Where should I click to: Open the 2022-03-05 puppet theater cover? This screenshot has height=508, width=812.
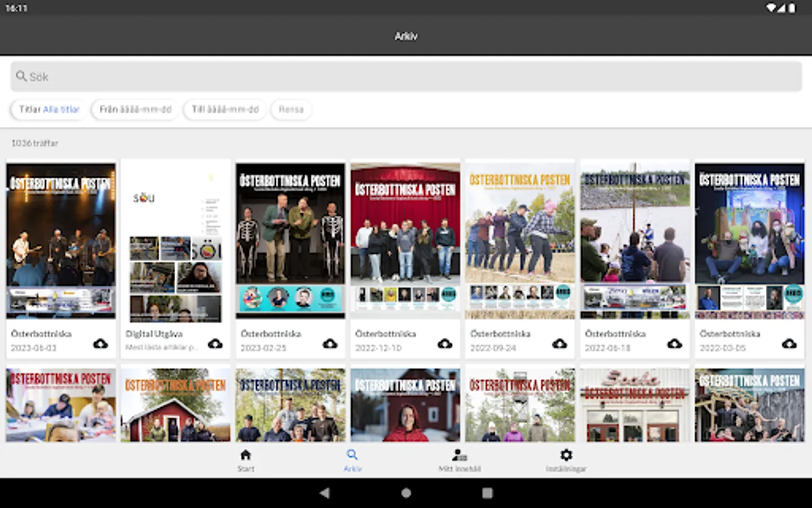click(x=749, y=241)
